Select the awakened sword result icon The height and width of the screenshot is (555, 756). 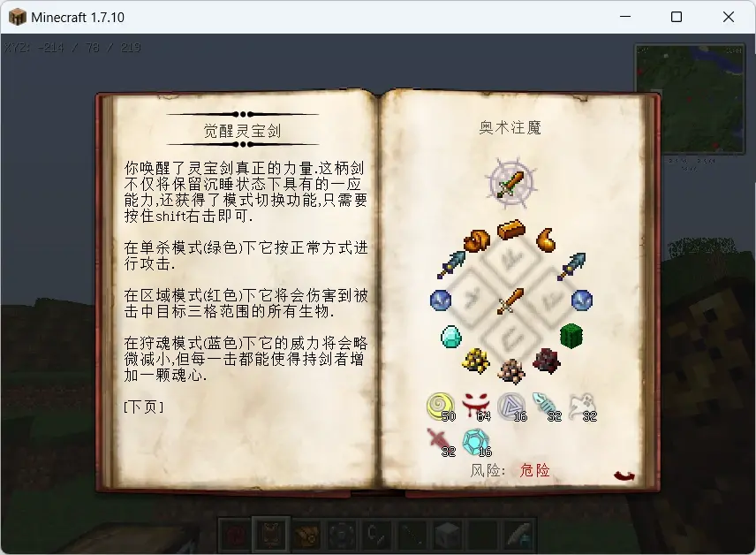[511, 184]
